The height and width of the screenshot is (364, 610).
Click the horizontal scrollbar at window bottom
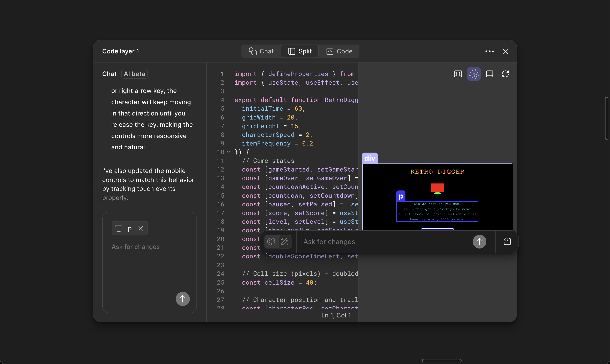click(442, 360)
